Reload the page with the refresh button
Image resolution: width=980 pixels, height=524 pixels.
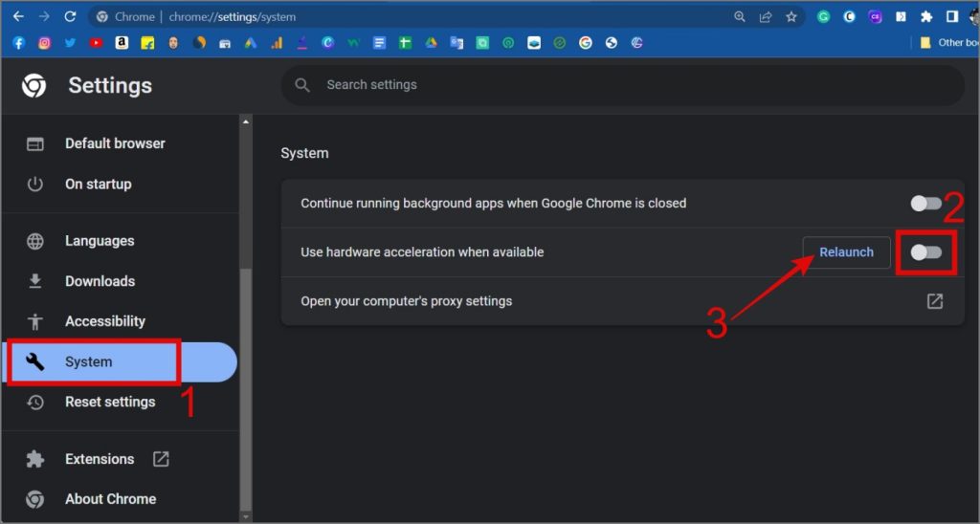click(70, 16)
